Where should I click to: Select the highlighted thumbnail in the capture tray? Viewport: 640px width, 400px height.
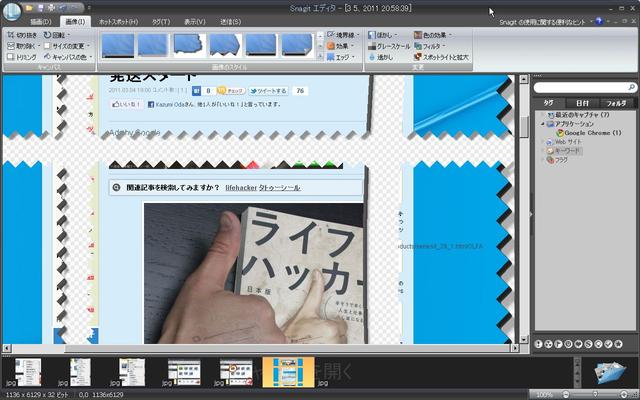[x=288, y=371]
